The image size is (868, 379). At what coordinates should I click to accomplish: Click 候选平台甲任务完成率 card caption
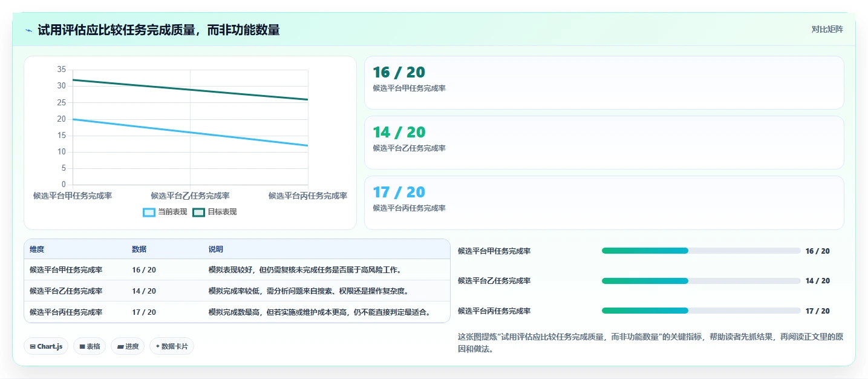pos(410,88)
